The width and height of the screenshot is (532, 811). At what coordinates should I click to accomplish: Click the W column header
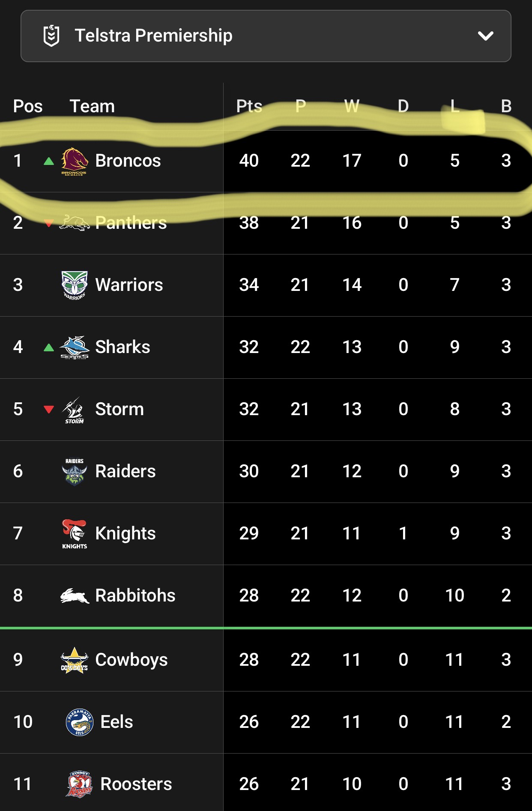[352, 106]
